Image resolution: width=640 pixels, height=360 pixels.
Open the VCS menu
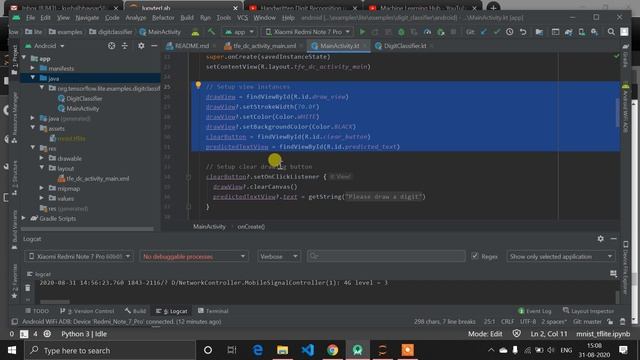pos(242,18)
